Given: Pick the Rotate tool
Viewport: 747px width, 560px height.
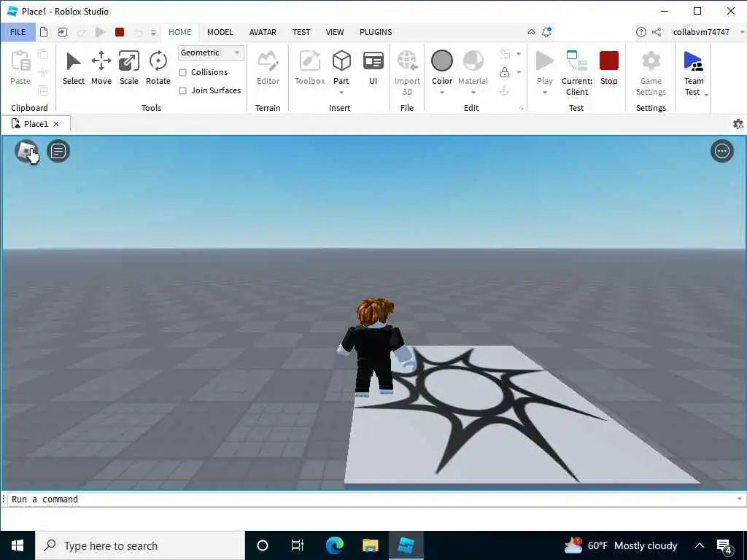Looking at the screenshot, I should pyautogui.click(x=158, y=69).
